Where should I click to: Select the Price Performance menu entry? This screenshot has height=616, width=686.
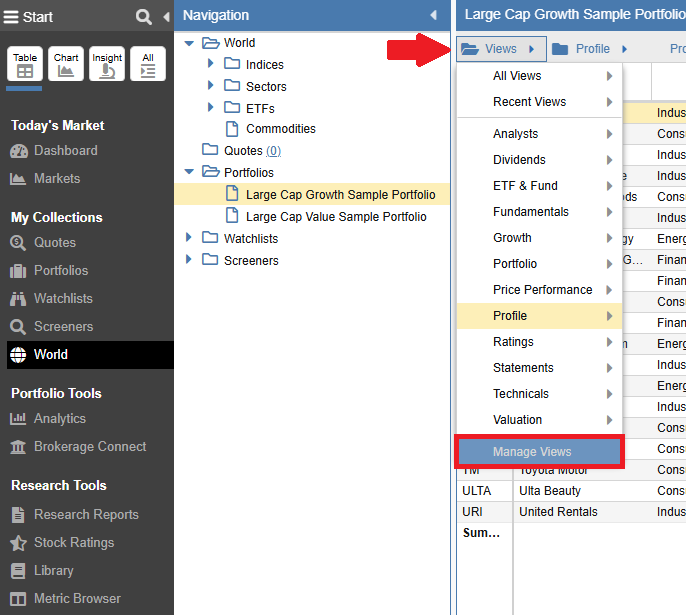coord(542,290)
